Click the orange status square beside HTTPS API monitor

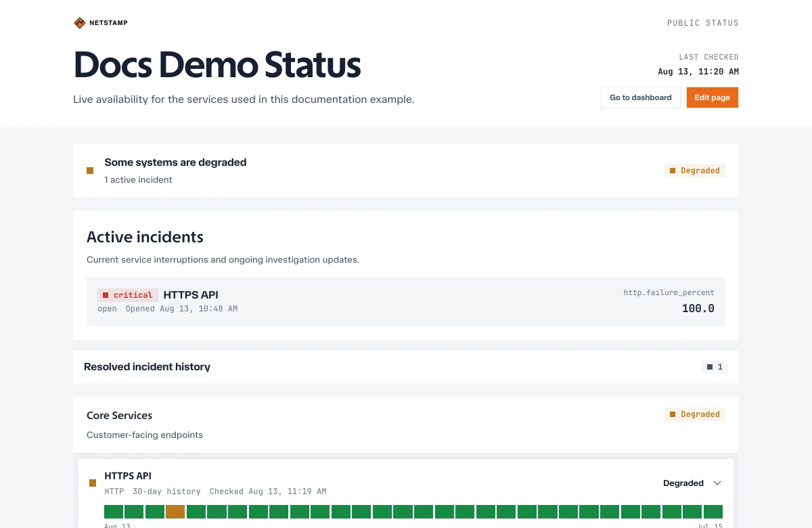[x=93, y=483]
